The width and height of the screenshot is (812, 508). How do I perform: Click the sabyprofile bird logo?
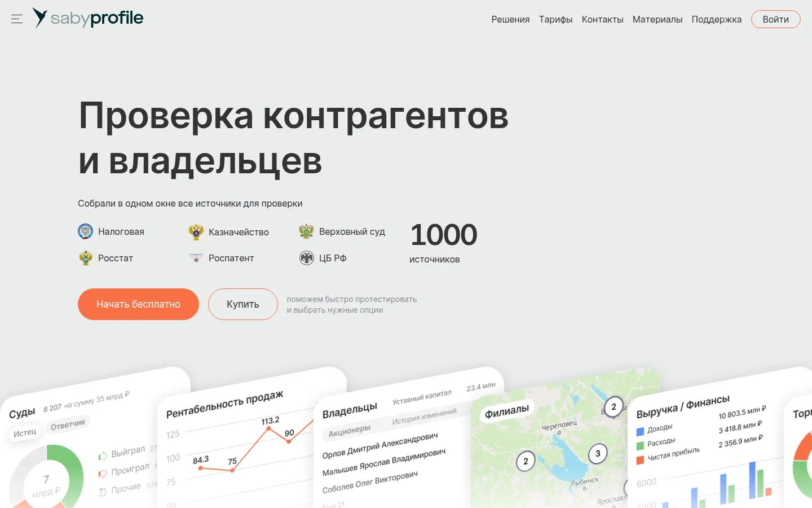[x=39, y=17]
